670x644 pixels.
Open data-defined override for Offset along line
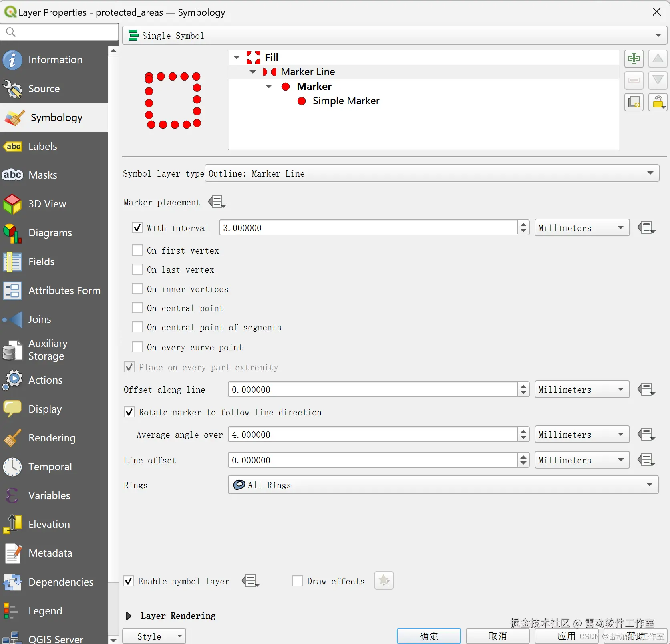646,390
